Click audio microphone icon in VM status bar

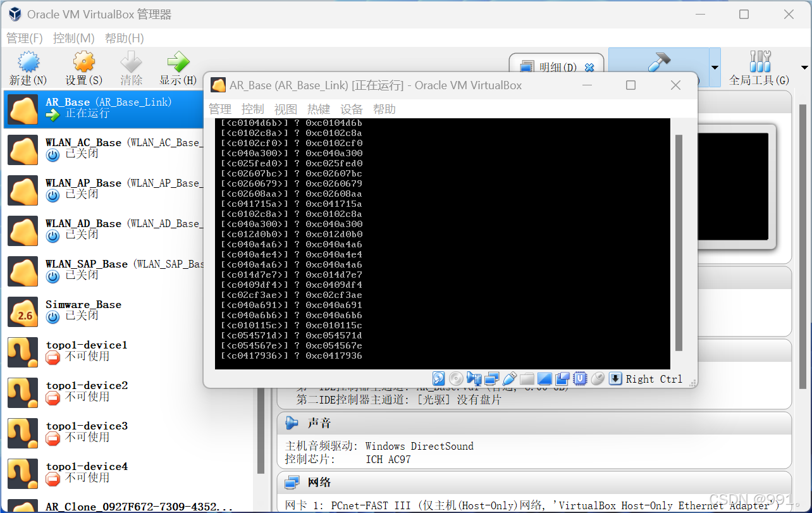[x=474, y=379]
